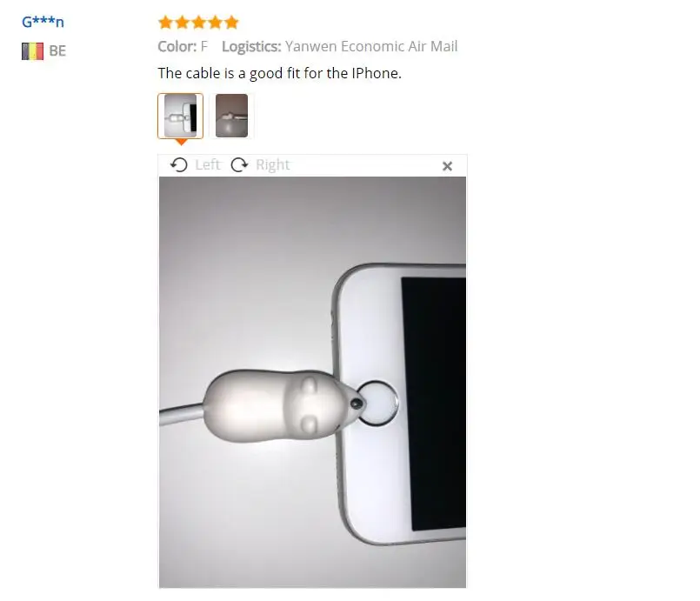
Task: Close the enlarged photo viewer
Action: 447,166
